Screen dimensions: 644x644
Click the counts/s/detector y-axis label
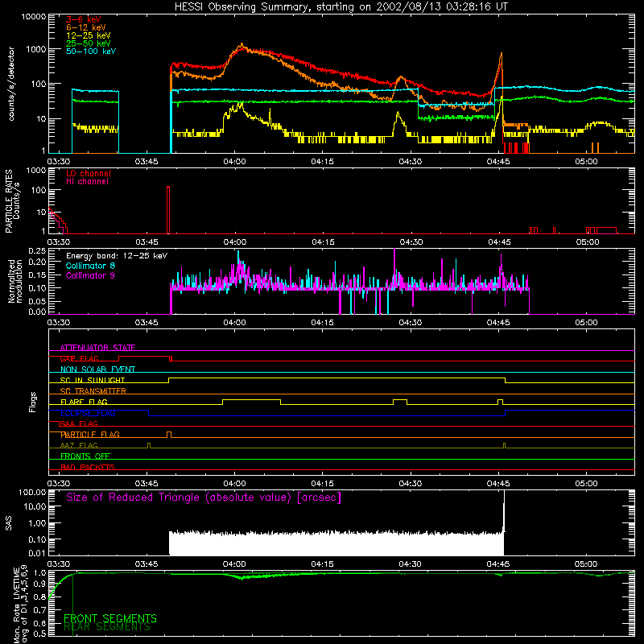[11, 84]
